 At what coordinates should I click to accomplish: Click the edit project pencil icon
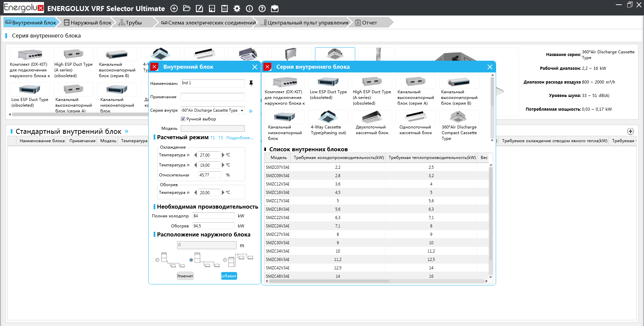[199, 9]
